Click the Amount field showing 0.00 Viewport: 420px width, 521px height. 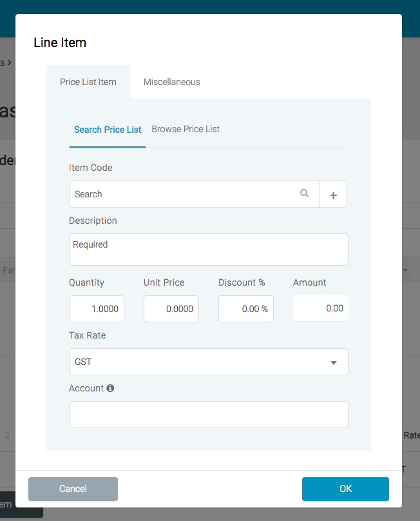tap(320, 308)
